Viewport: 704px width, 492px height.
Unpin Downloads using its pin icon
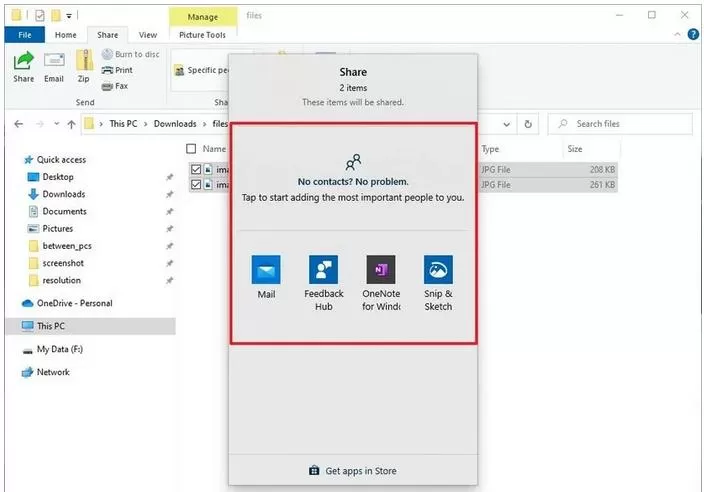169,194
